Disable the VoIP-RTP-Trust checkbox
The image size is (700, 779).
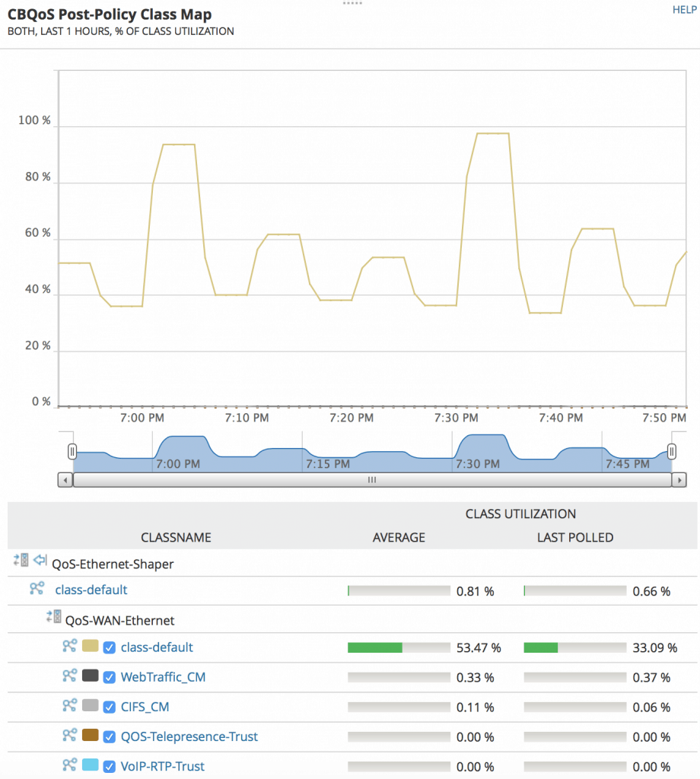click(109, 766)
